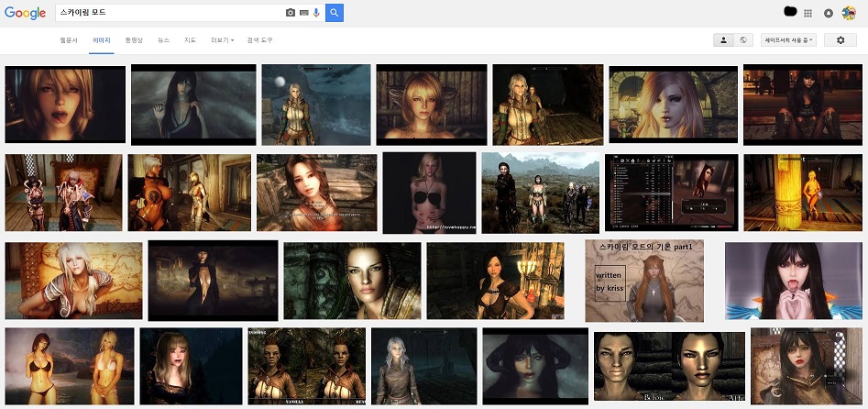Image resolution: width=868 pixels, height=409 pixels.
Task: Select the 이미지 tab
Action: (x=102, y=40)
